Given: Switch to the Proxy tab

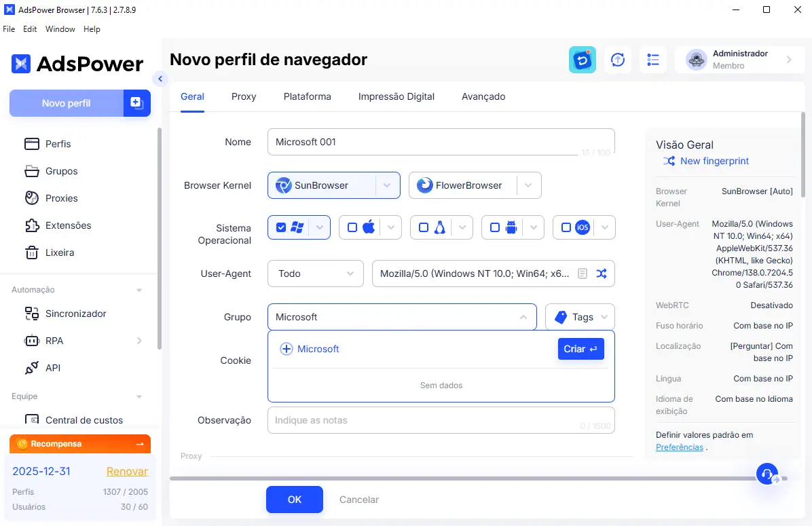Looking at the screenshot, I should pyautogui.click(x=244, y=96).
